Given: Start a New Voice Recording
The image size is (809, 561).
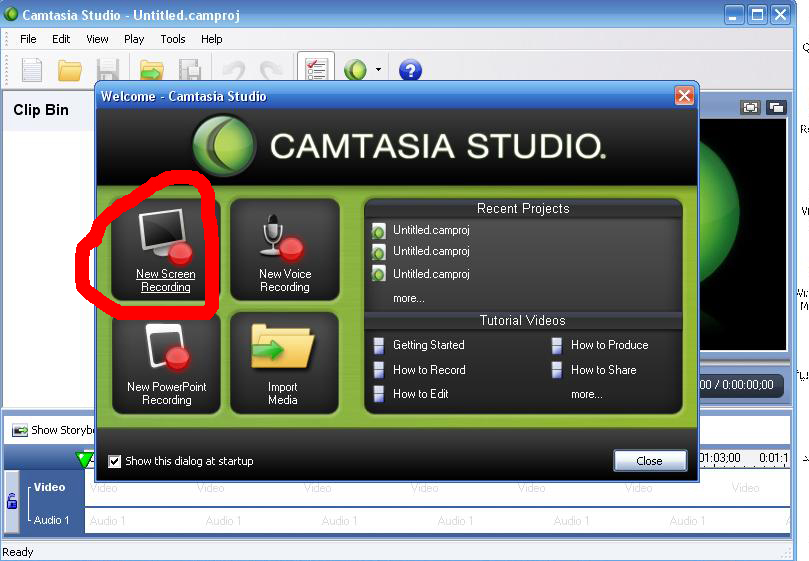Looking at the screenshot, I should (x=285, y=250).
